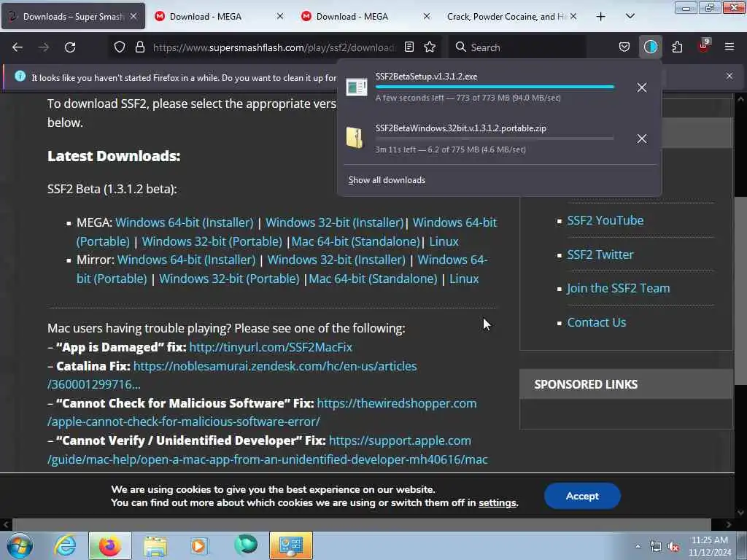Screen dimensions: 747x560
Task: Open the Firefox hamburger menu
Action: click(729, 47)
